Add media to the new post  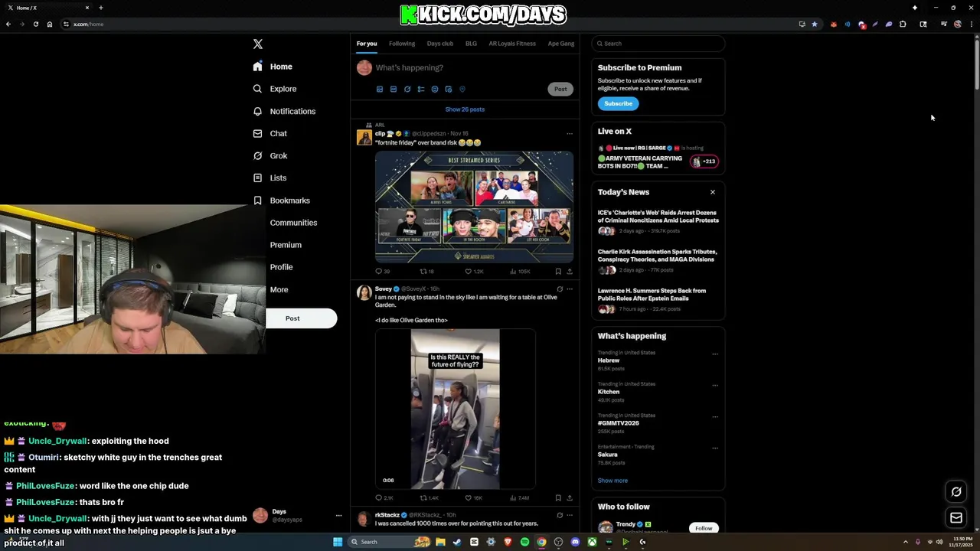379,89
